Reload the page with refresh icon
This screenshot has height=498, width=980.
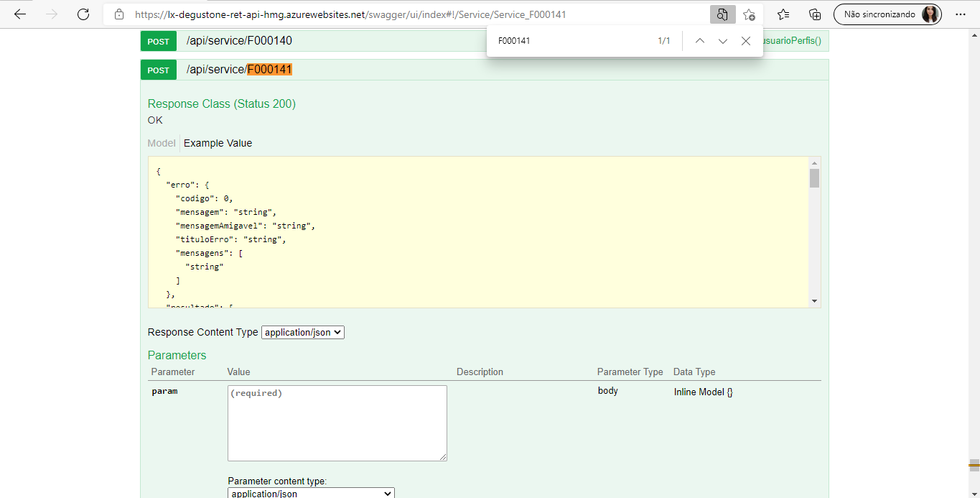pyautogui.click(x=83, y=14)
